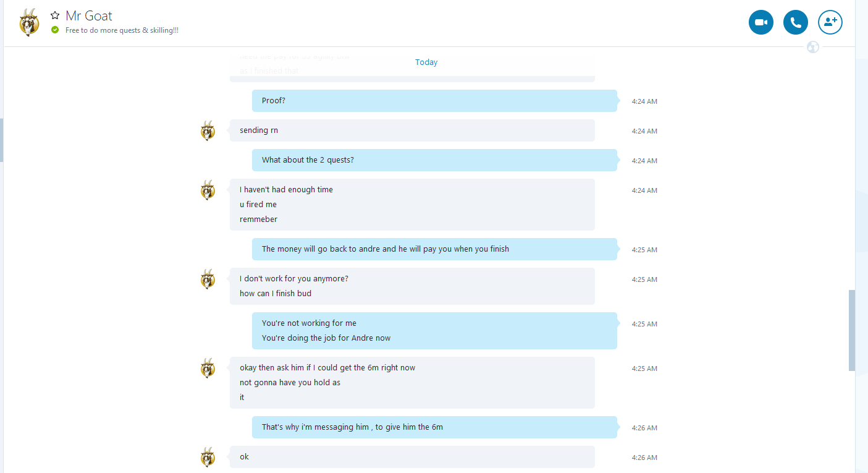The image size is (868, 473).
Task: Click Mr Goat's profile picture in header
Action: tap(29, 23)
